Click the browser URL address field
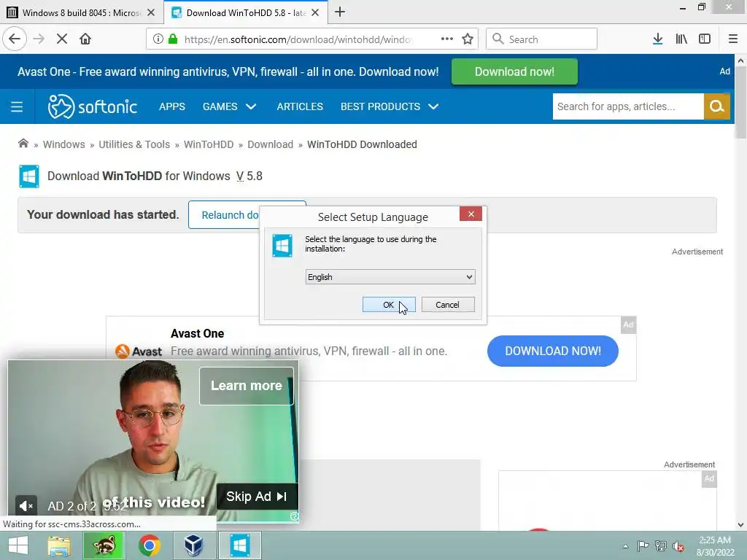Image resolution: width=747 pixels, height=560 pixels. [298, 39]
